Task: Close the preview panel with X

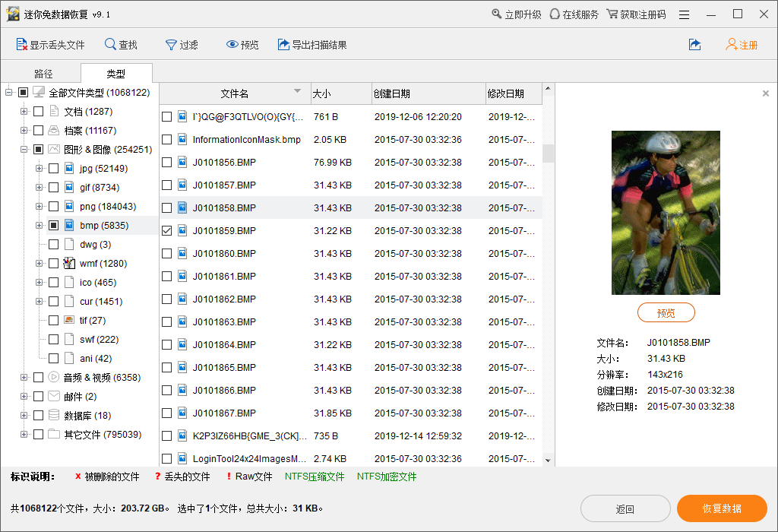Action: [766, 93]
